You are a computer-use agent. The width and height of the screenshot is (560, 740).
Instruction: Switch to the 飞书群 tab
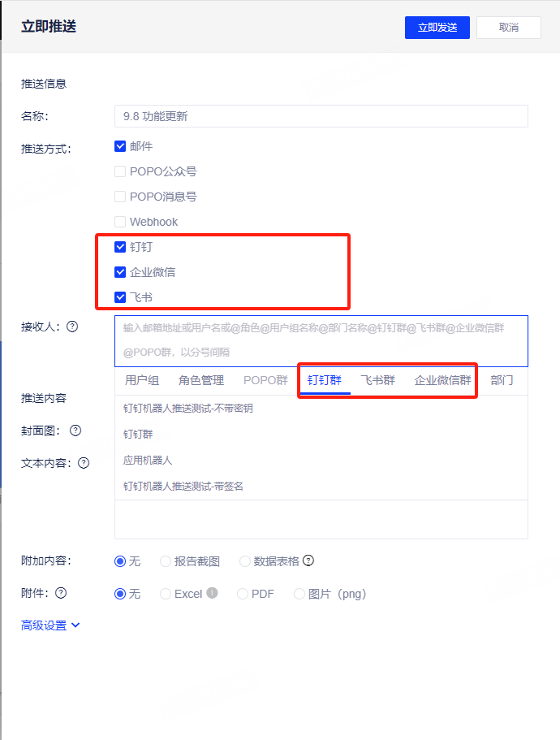(377, 380)
